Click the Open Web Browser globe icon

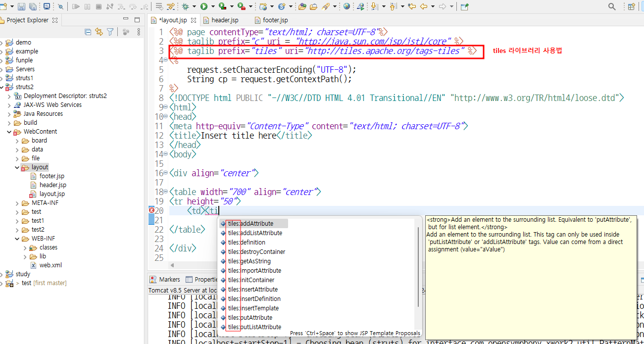pyautogui.click(x=347, y=6)
